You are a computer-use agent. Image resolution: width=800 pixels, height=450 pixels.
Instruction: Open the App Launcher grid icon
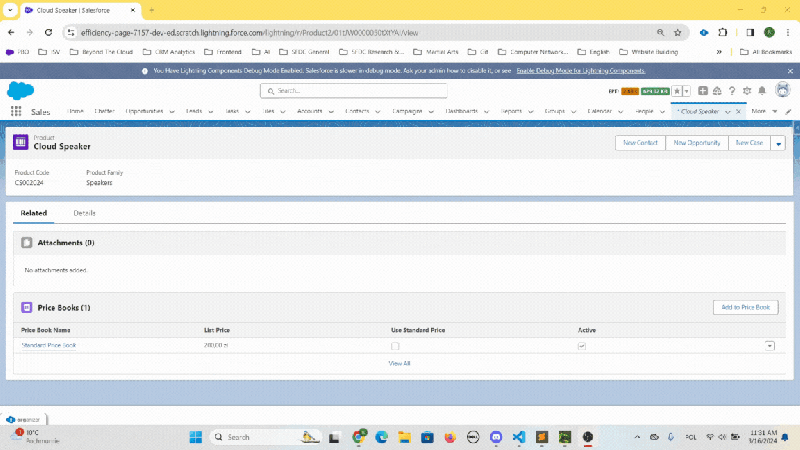(x=16, y=111)
